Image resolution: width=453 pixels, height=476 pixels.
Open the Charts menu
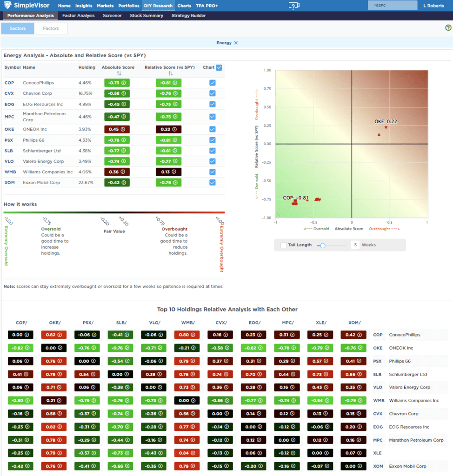pos(184,6)
